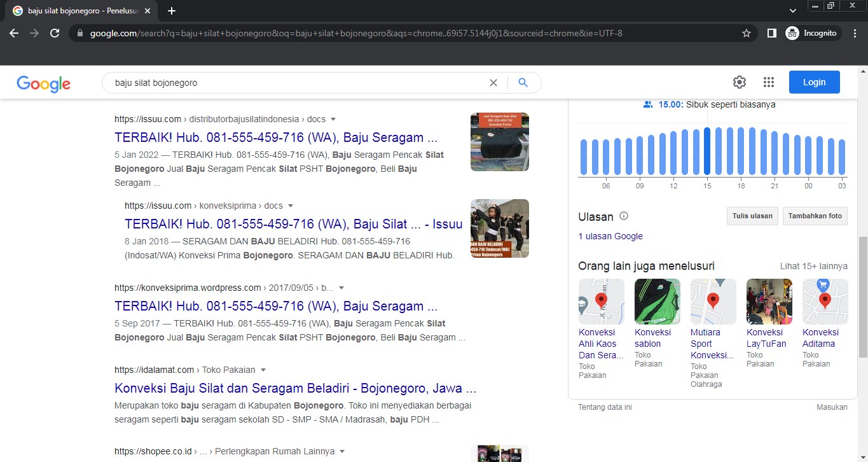Expand the idalamat.com result dropdown arrow
Viewport: 868px width, 462px height.
(x=263, y=370)
